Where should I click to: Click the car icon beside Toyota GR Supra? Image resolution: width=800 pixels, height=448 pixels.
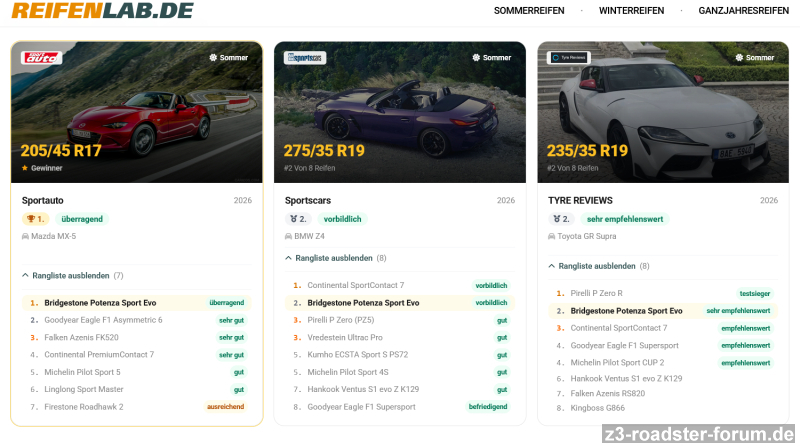552,236
